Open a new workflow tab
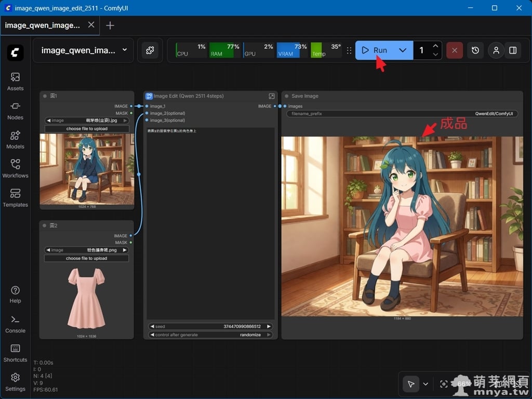Image resolution: width=532 pixels, height=399 pixels. [110, 25]
